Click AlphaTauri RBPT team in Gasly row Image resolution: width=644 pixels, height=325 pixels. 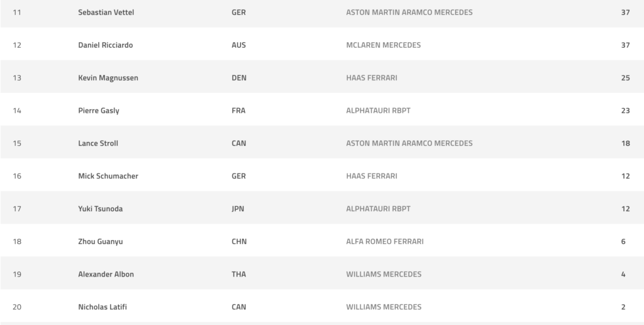coord(378,111)
